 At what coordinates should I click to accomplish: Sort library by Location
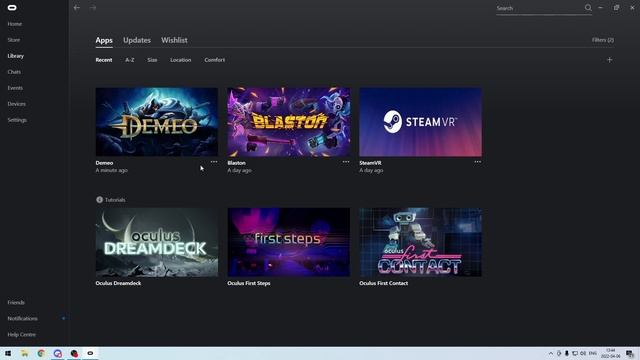(180, 60)
